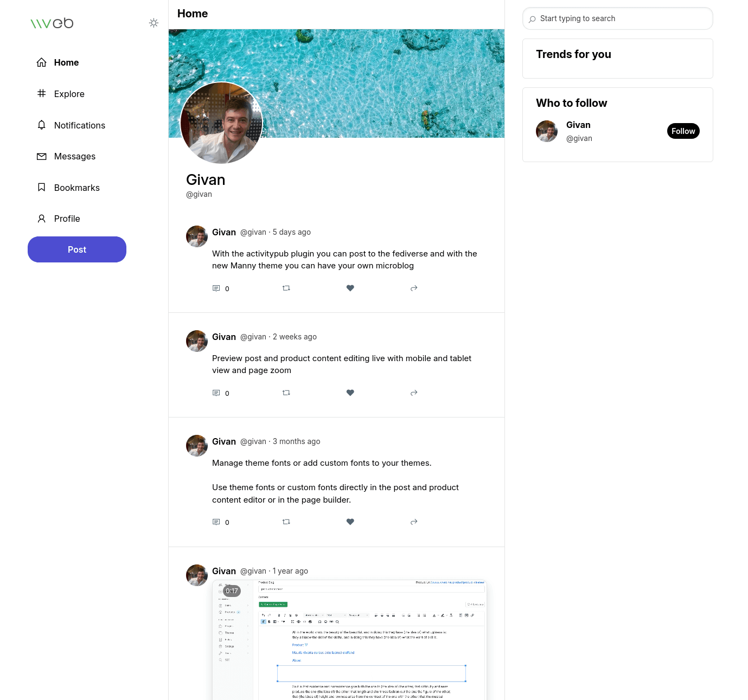Share the activitypub plugin post
Viewport: 748px width, 700px height.
(414, 288)
